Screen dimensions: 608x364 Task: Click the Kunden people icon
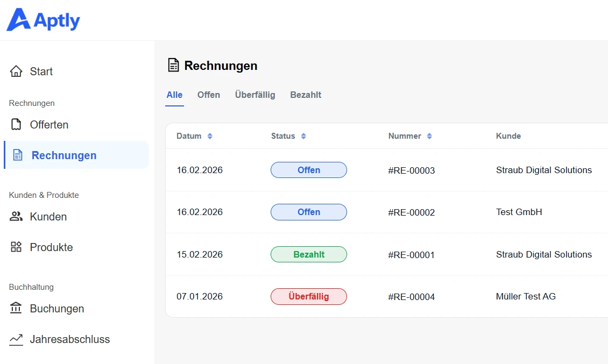click(16, 216)
